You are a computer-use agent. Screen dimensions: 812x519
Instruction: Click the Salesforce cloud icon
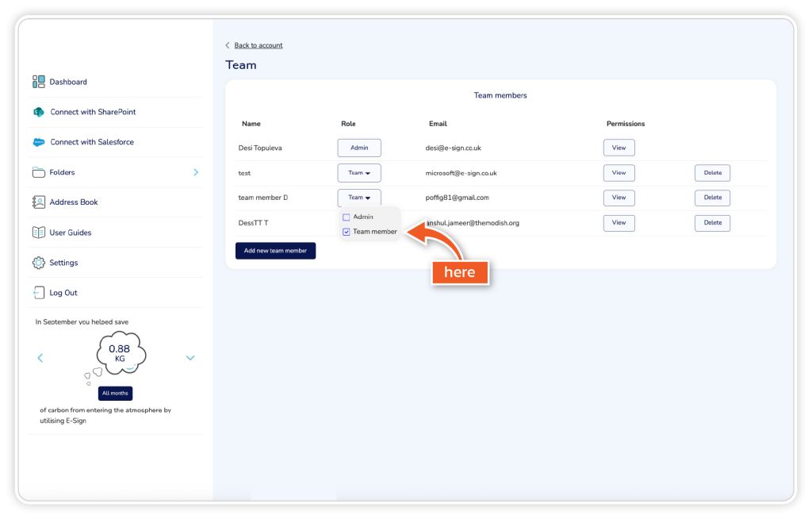pyautogui.click(x=38, y=142)
